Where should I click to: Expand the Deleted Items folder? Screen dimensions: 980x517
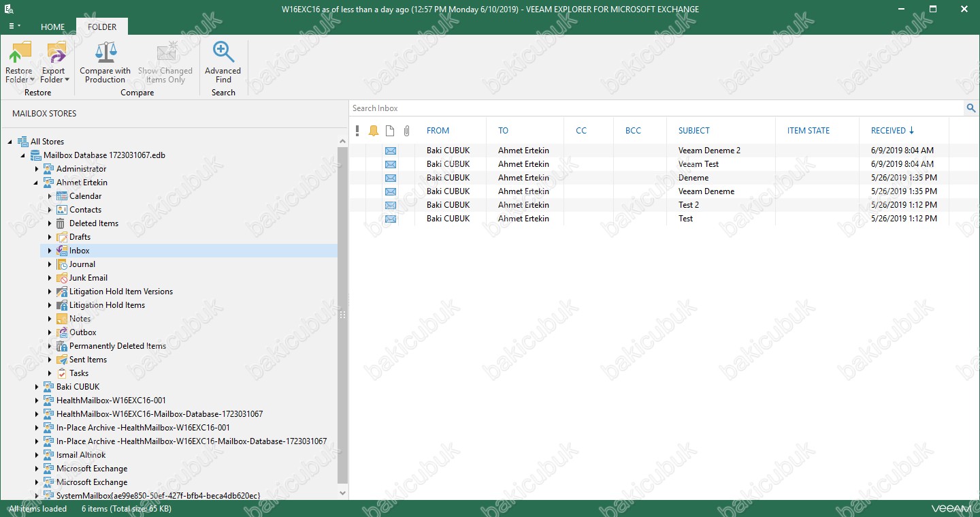[x=50, y=223]
